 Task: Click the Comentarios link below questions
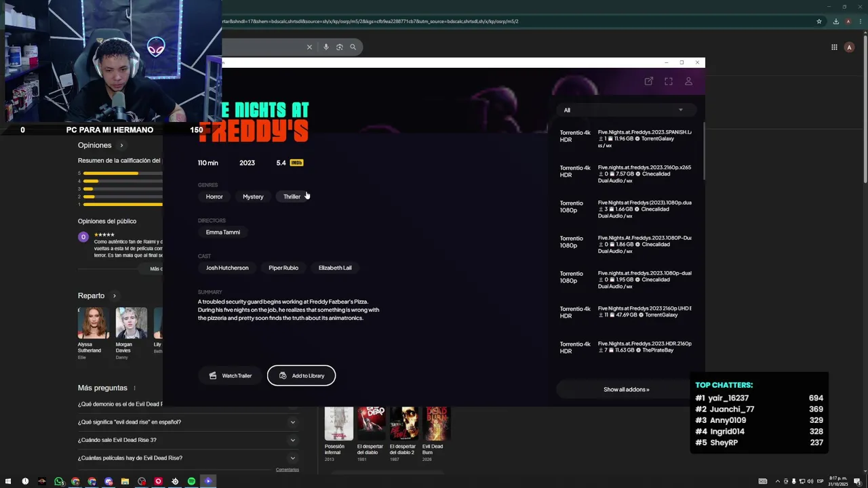coord(288,470)
